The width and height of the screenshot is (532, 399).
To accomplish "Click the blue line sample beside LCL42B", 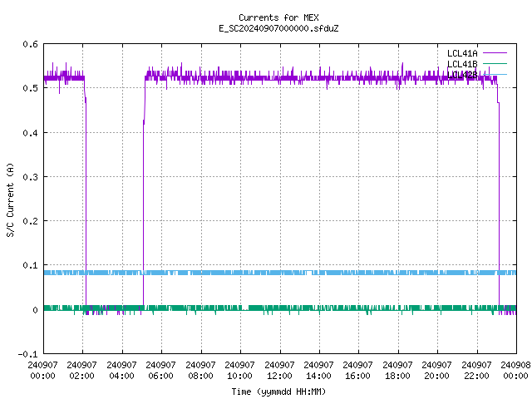I will coord(495,74).
